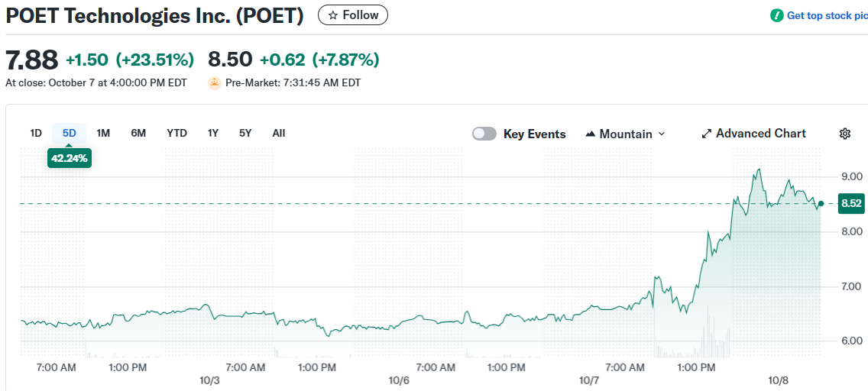This screenshot has height=391, width=868.
Task: Show the All time range
Action: tap(279, 133)
